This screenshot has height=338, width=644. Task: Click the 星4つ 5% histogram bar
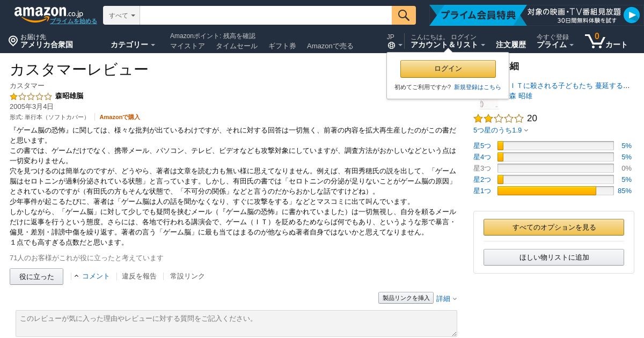coord(555,157)
